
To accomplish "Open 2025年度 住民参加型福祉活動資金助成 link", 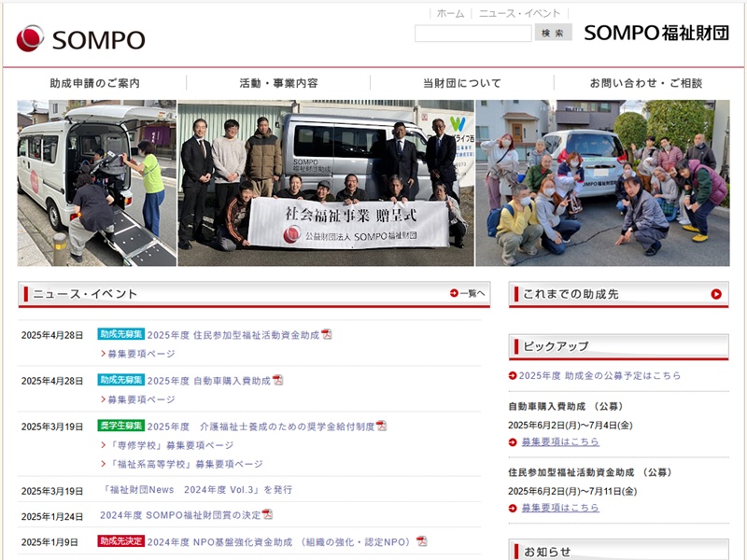I will [233, 335].
